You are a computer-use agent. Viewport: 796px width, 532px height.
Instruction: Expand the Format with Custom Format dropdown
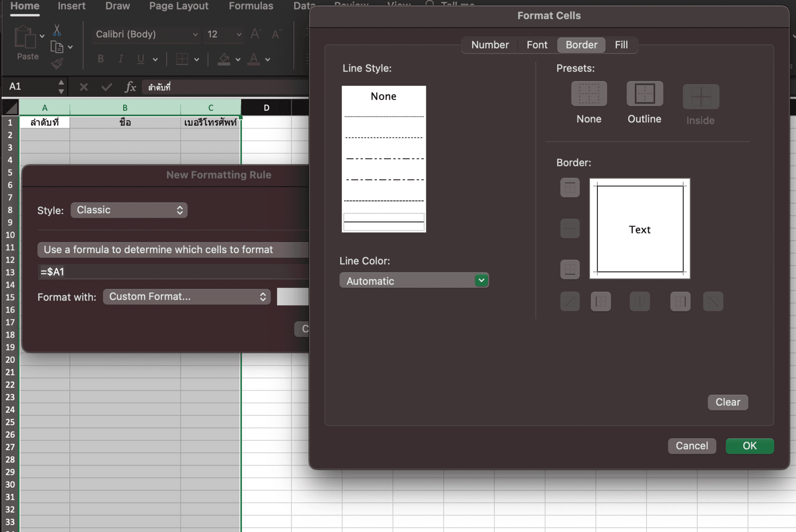[187, 297]
